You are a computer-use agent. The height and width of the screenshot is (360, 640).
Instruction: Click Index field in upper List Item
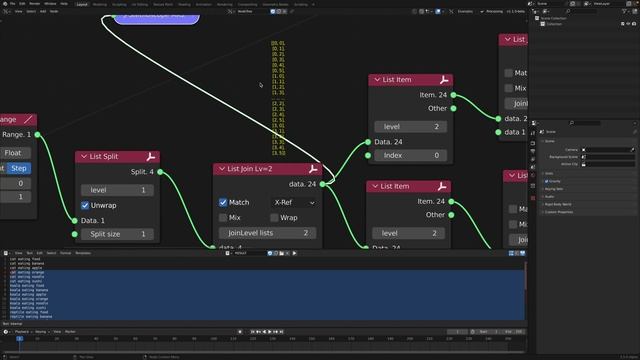[411, 156]
